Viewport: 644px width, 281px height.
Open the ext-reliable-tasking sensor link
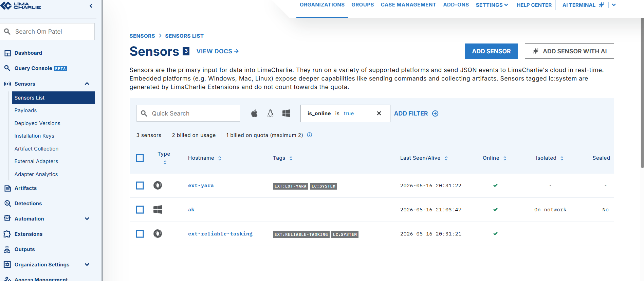click(x=220, y=234)
